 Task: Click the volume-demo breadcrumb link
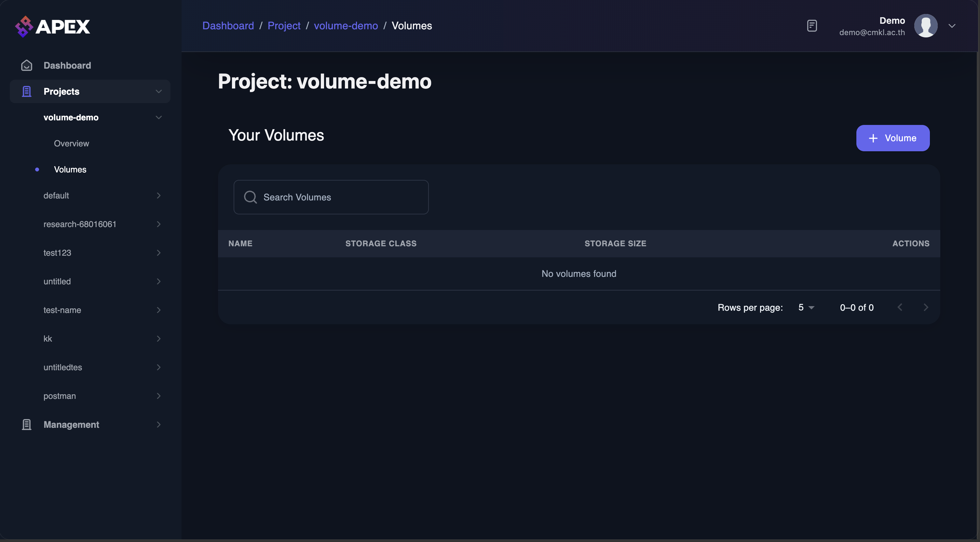[346, 26]
